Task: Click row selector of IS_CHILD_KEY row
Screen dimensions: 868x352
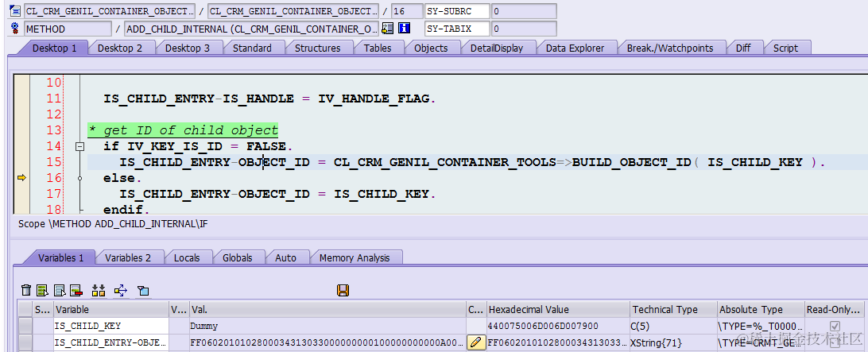Action: [x=25, y=326]
